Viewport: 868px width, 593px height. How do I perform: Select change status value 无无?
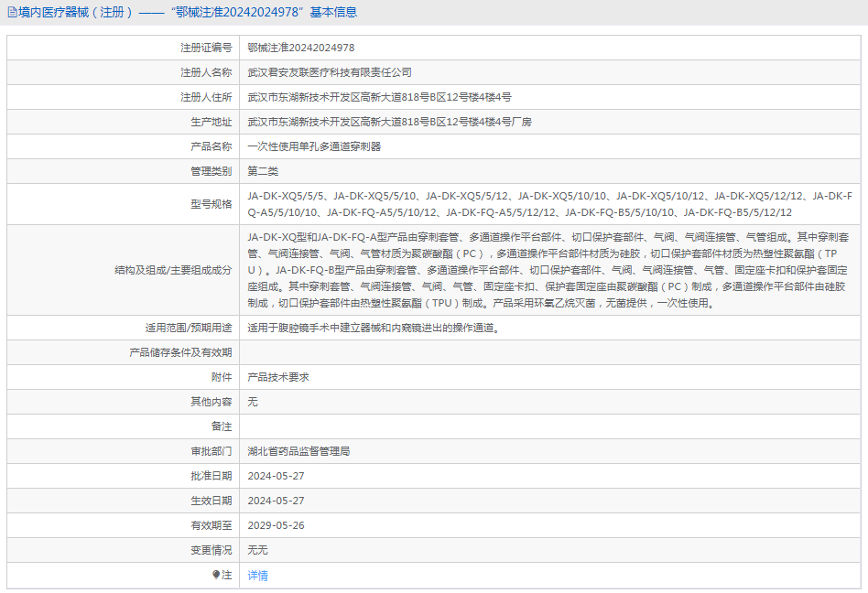point(257,550)
